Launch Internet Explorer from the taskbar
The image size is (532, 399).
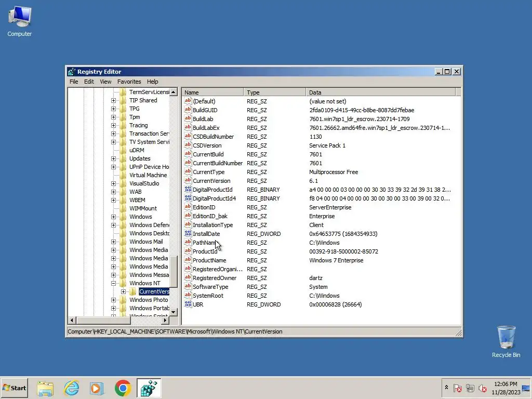(x=71, y=388)
